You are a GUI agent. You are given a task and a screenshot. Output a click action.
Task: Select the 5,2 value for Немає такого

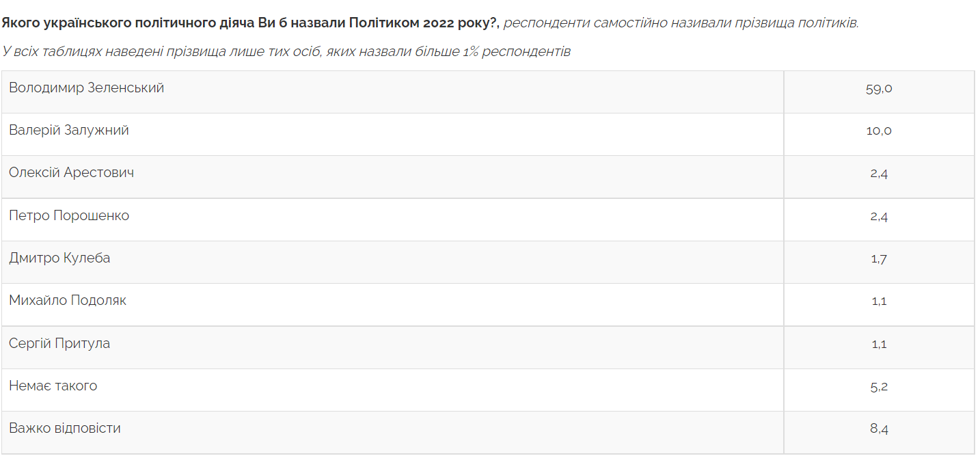click(x=878, y=387)
